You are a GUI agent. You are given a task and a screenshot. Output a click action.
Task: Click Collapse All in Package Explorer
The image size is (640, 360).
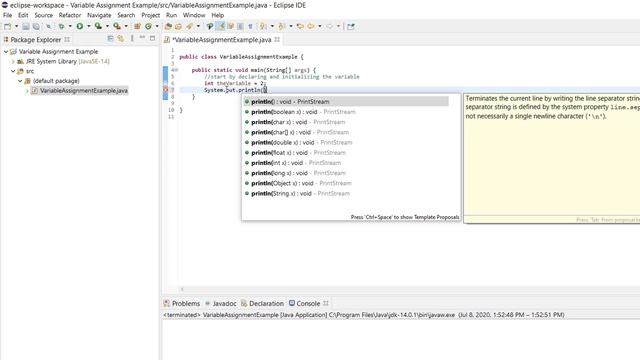point(110,38)
